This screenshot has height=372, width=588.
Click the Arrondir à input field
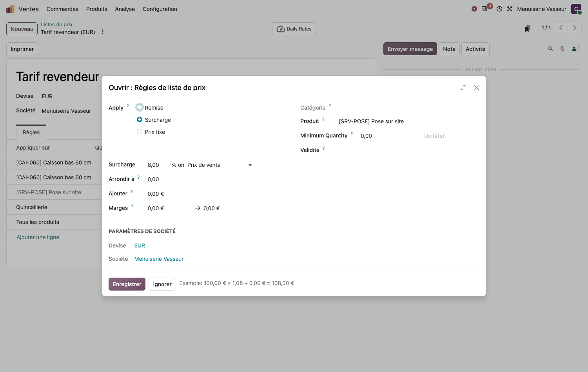200,179
